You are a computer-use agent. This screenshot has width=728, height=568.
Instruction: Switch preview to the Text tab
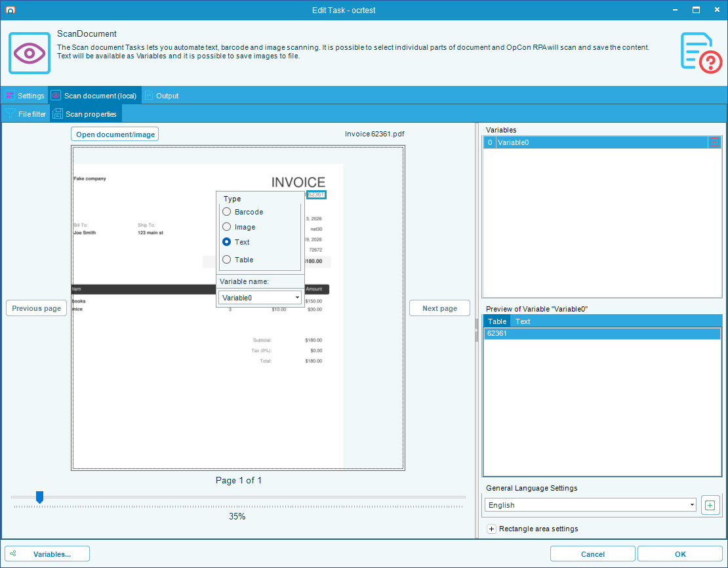[522, 321]
